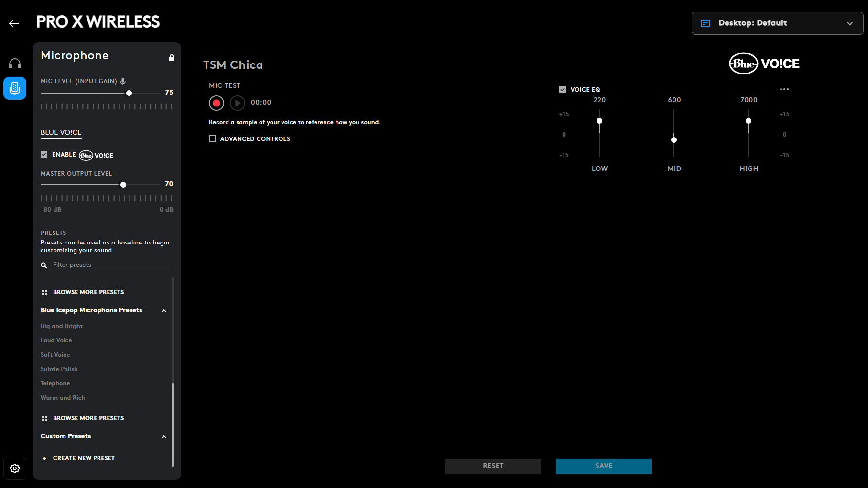868x488 pixels.
Task: Click the plus icon to create preset
Action: tap(44, 458)
